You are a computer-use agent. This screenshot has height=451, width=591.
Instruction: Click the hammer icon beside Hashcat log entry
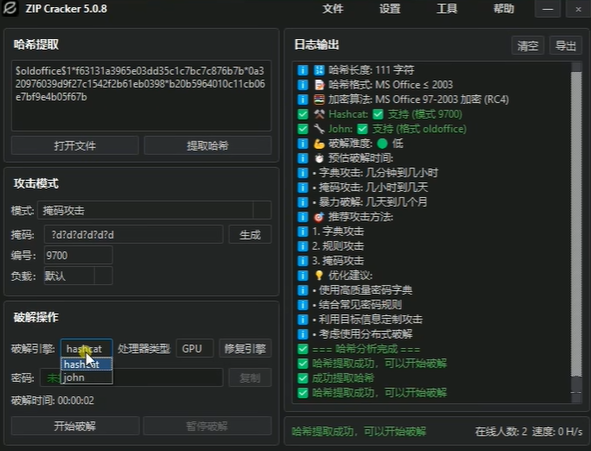coord(319,114)
